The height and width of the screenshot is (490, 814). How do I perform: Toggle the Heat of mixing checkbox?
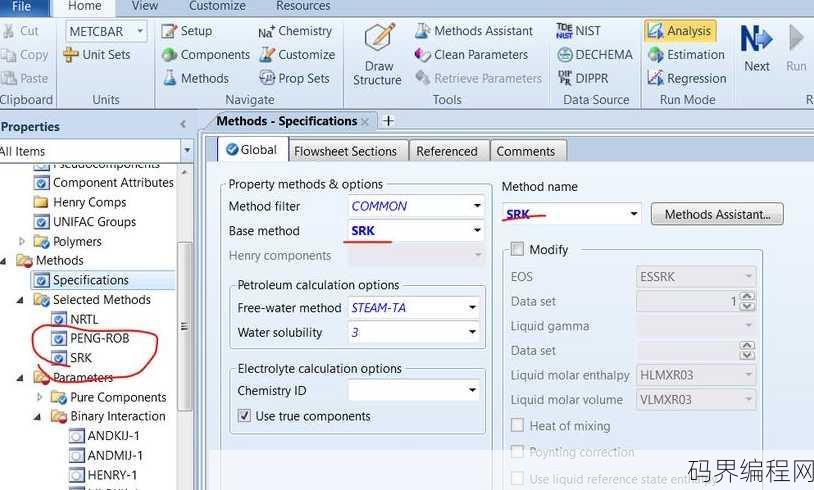517,426
